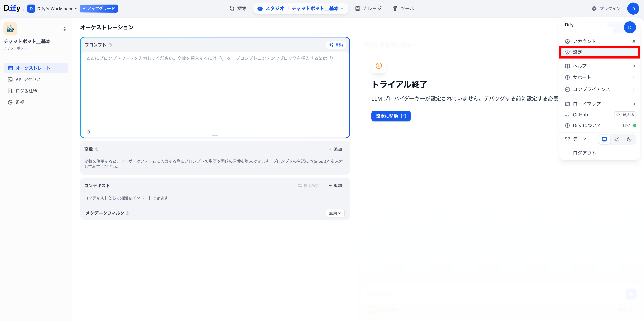The height and width of the screenshot is (321, 644).
Task: Click the 設定に移動 button
Action: [x=391, y=116]
